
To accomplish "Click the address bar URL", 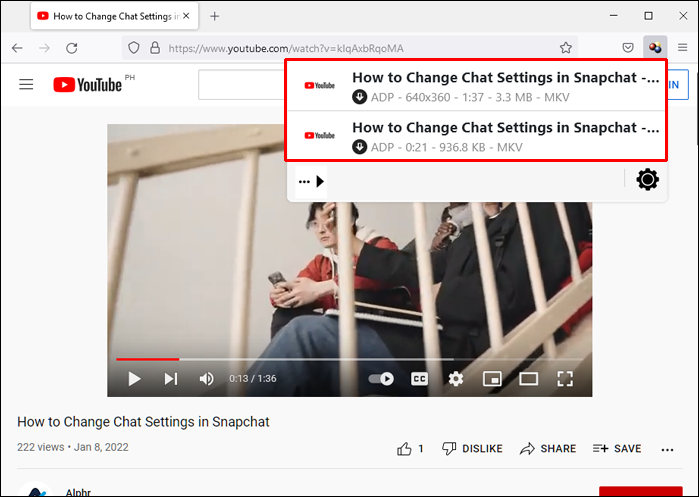I will click(x=286, y=48).
